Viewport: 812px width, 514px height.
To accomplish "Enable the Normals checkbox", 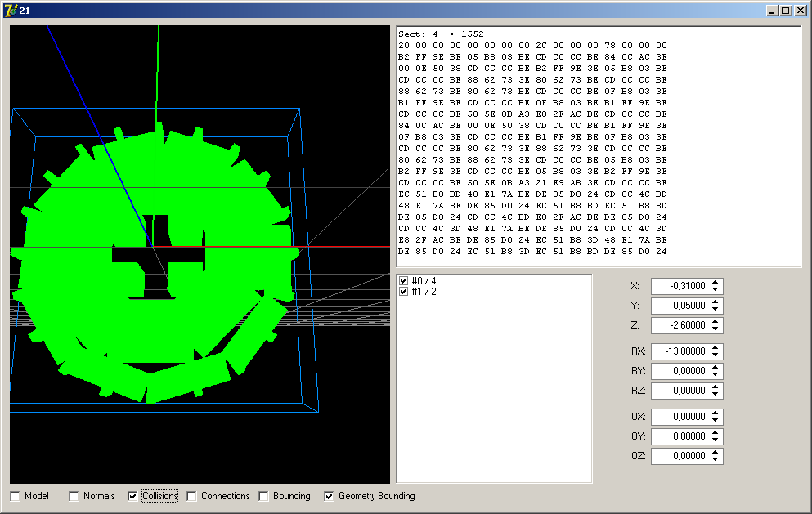I will click(x=74, y=496).
